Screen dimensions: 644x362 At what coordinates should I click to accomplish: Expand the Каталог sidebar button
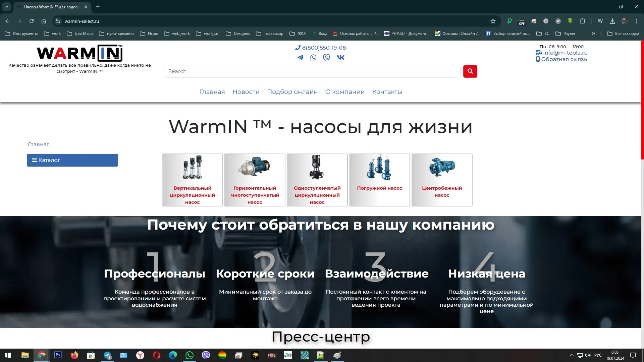(x=72, y=160)
